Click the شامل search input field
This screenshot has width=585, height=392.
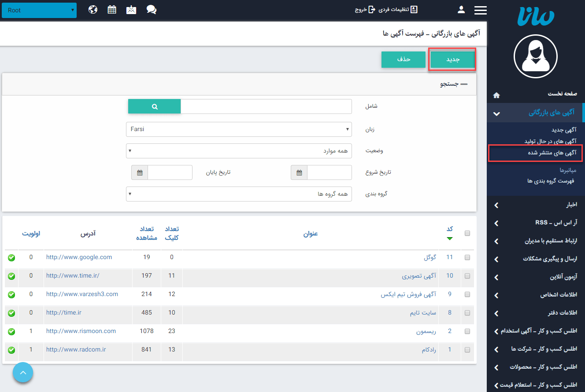pyautogui.click(x=264, y=106)
